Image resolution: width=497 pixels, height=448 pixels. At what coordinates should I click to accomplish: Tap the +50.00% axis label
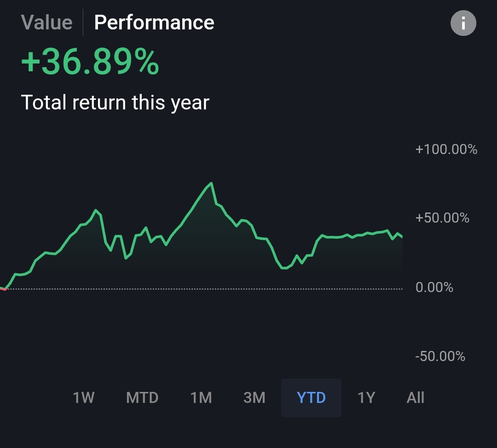point(442,218)
